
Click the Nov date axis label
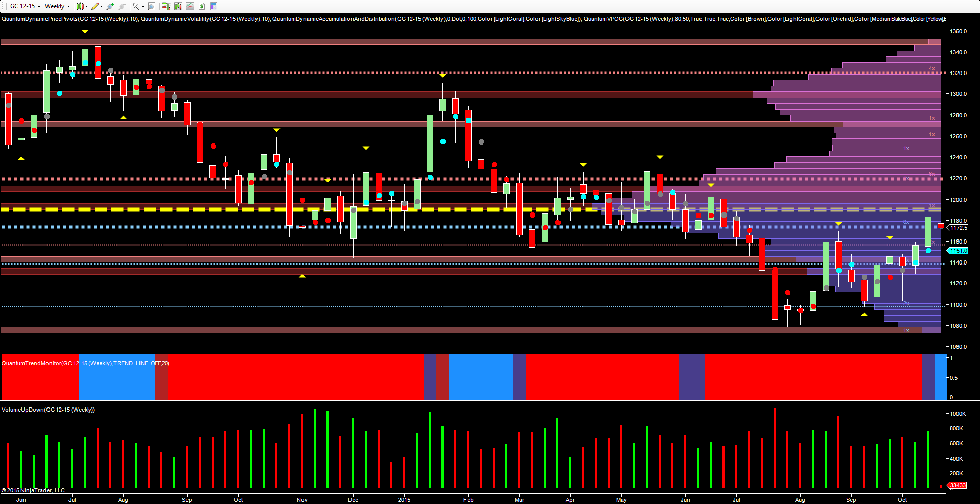point(302,500)
